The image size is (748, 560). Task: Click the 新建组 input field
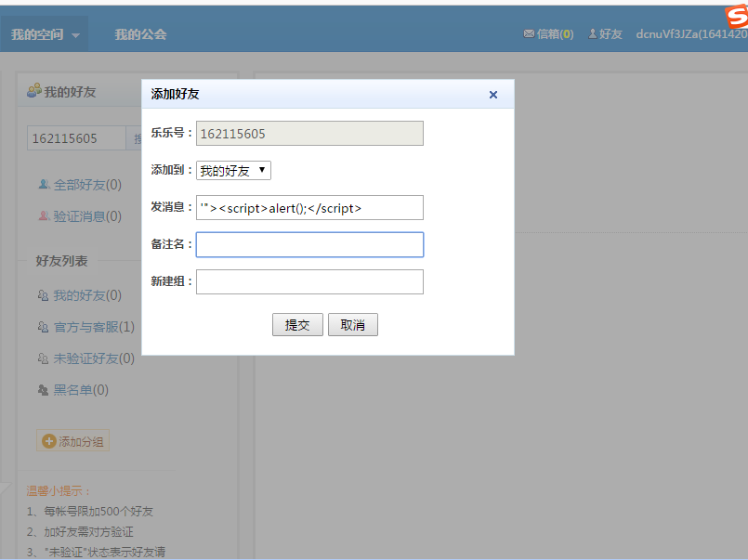coord(309,281)
